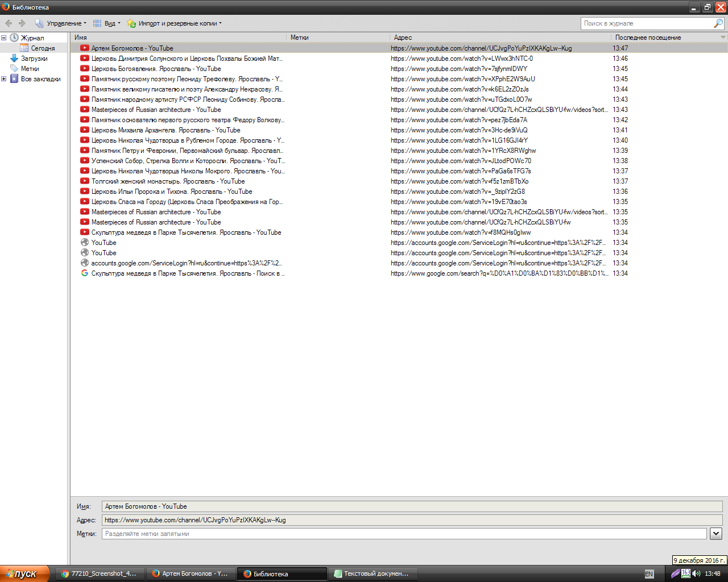The height and width of the screenshot is (582, 728).
Task: Go back using the left arrow
Action: 9,23
